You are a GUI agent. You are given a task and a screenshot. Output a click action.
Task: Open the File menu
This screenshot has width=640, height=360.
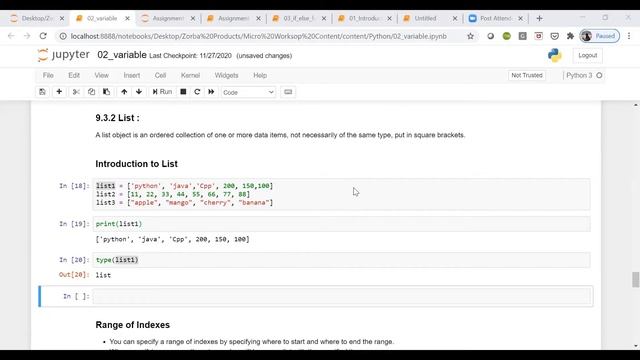click(48, 75)
